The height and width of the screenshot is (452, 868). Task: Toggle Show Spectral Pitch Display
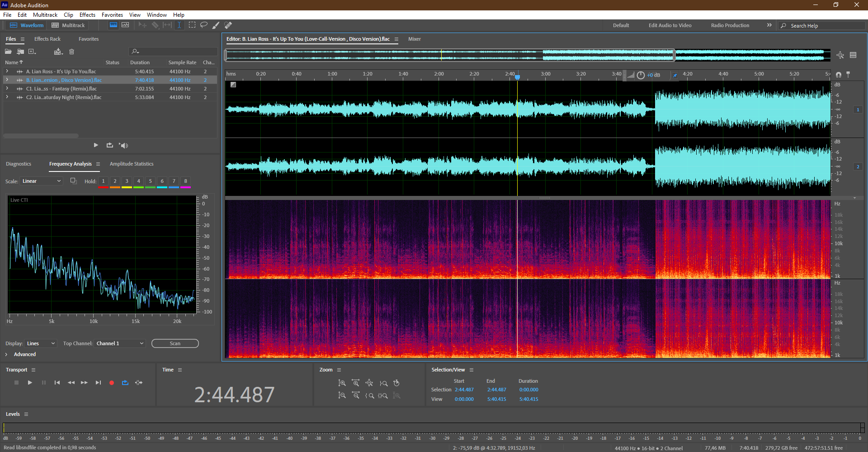[x=125, y=25]
